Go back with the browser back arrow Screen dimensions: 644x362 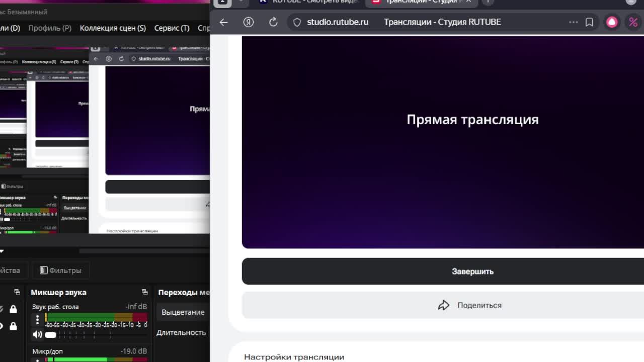pos(224,22)
